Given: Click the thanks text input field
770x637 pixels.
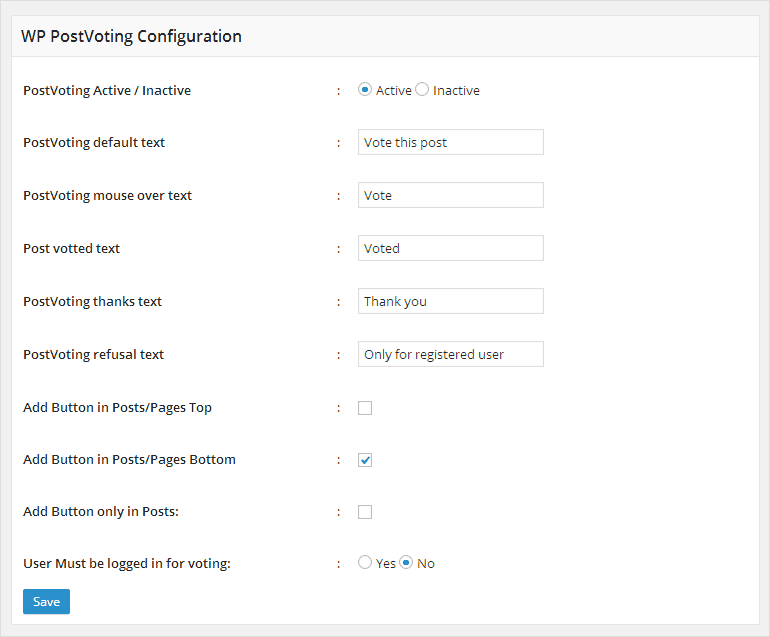Looking at the screenshot, I should (x=451, y=302).
